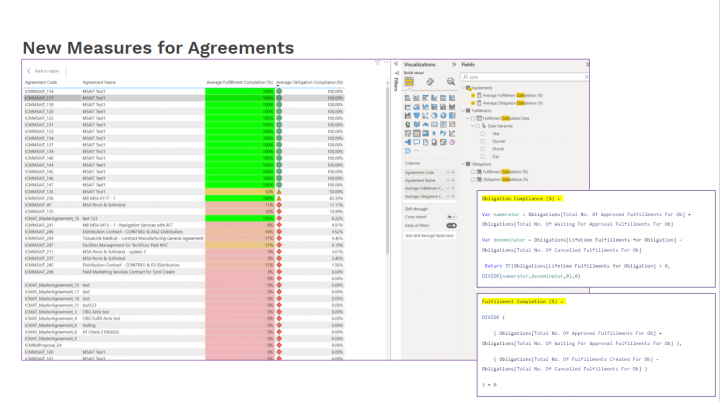Screen dimensions: 720x401
Task: Select the Scatter chart visual
Action: coord(425,115)
